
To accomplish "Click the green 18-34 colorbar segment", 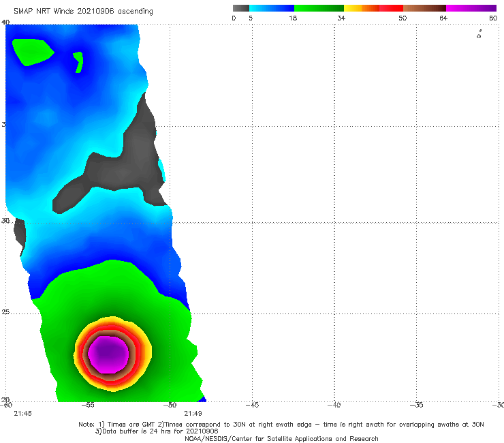I will point(319,8).
